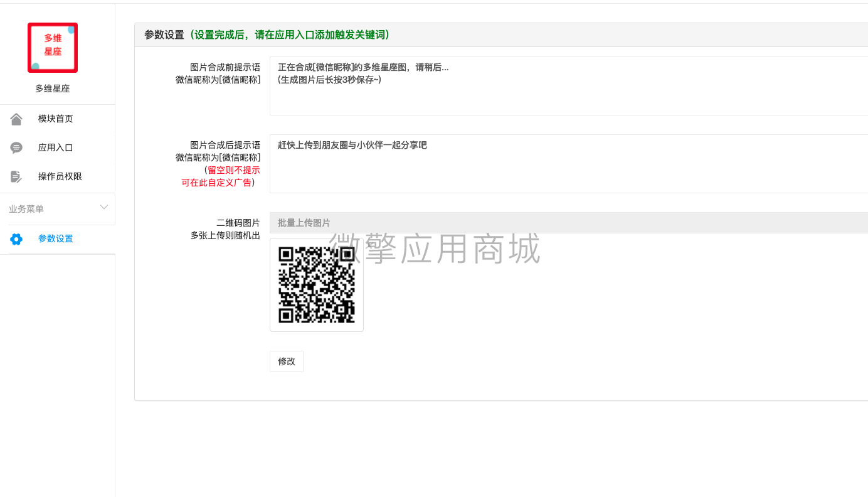The height and width of the screenshot is (497, 868).
Task: Click the chat bubble icon beside 应用入口
Action: click(x=16, y=147)
